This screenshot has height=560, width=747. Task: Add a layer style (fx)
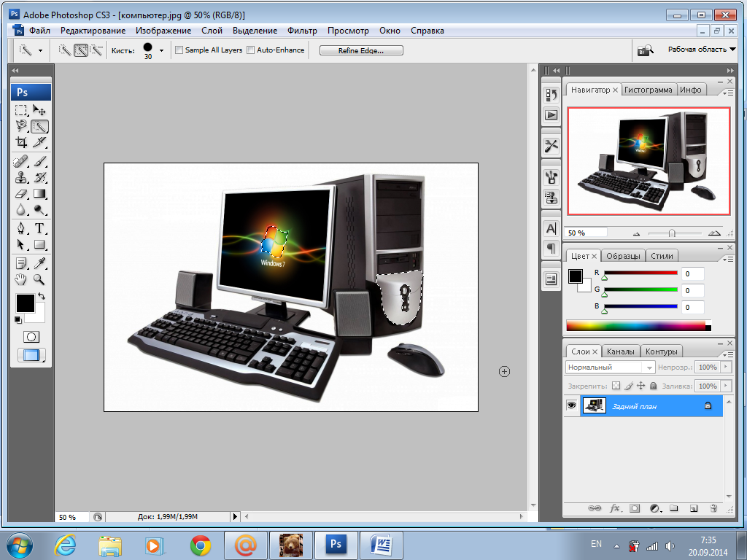[x=615, y=508]
